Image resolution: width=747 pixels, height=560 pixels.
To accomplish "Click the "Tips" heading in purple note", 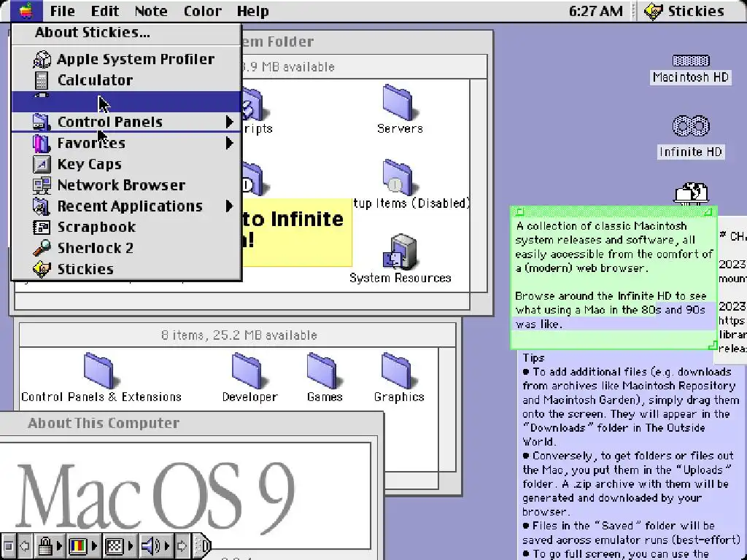I will click(x=533, y=357).
